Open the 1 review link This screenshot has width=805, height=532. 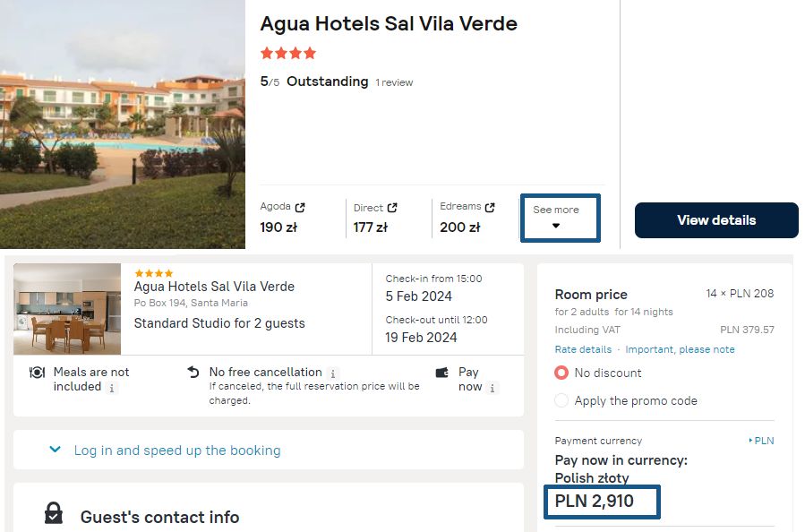(394, 82)
